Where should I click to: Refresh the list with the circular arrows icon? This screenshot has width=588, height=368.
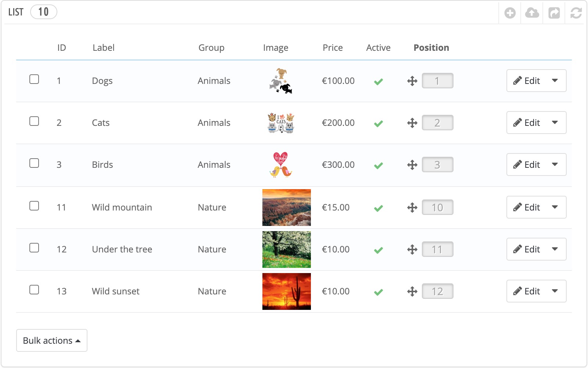[x=576, y=13]
